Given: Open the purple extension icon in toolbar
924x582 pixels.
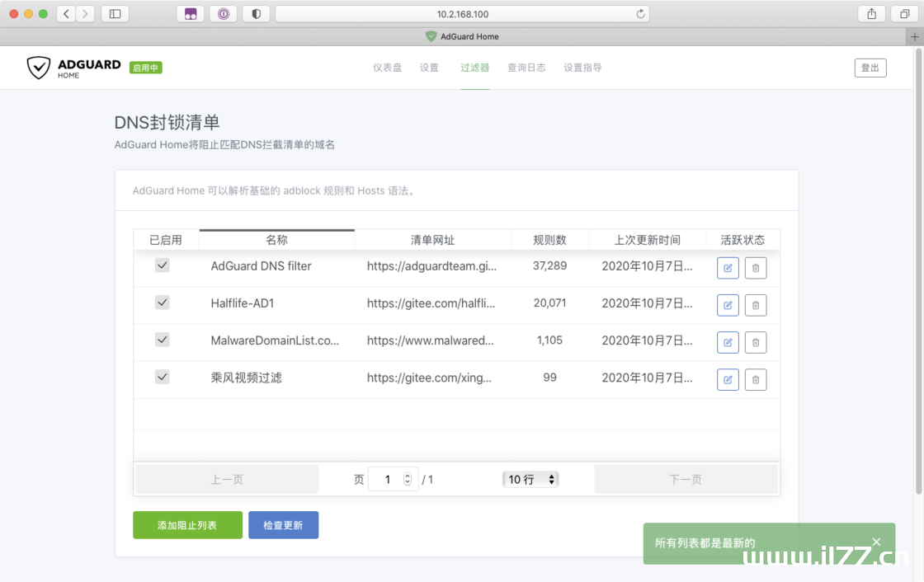Looking at the screenshot, I should tap(191, 13).
